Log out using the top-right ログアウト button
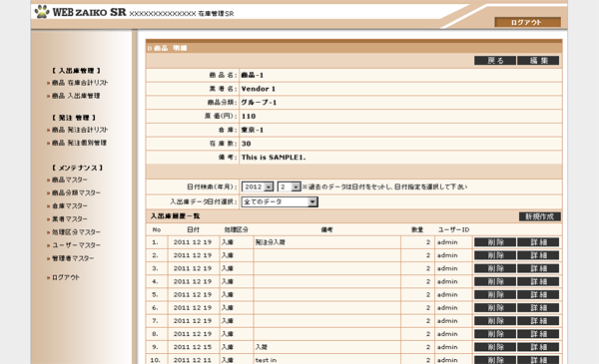Viewport: 599px width, 364px height. click(x=527, y=22)
